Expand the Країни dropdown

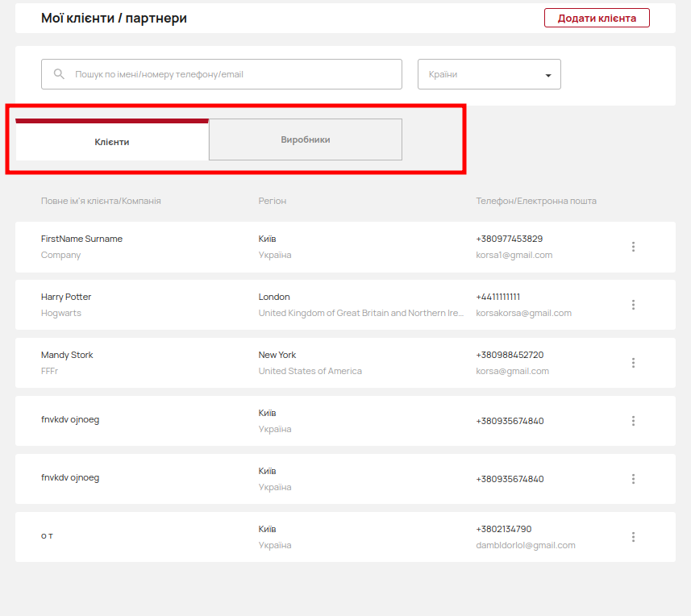pos(489,74)
